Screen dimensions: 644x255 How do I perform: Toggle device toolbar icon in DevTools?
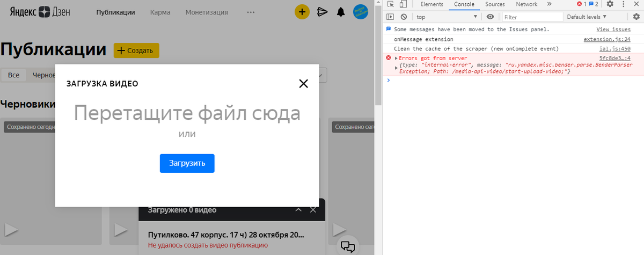tap(403, 4)
